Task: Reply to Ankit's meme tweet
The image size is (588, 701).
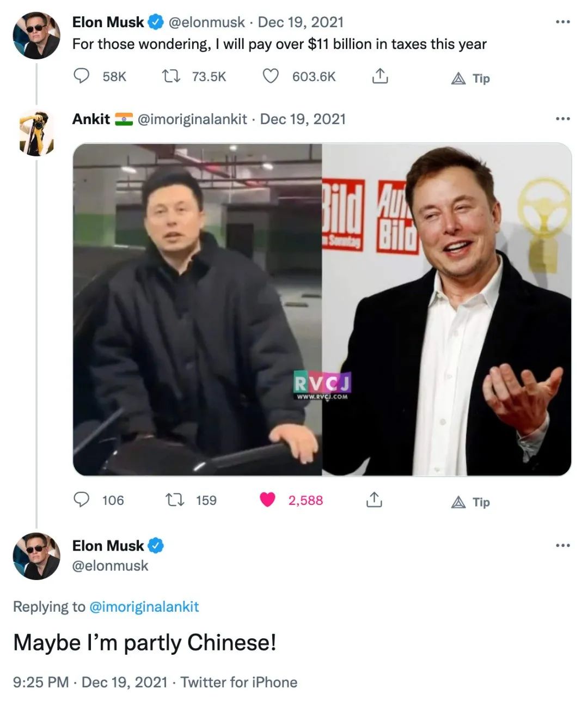Action: click(x=82, y=499)
